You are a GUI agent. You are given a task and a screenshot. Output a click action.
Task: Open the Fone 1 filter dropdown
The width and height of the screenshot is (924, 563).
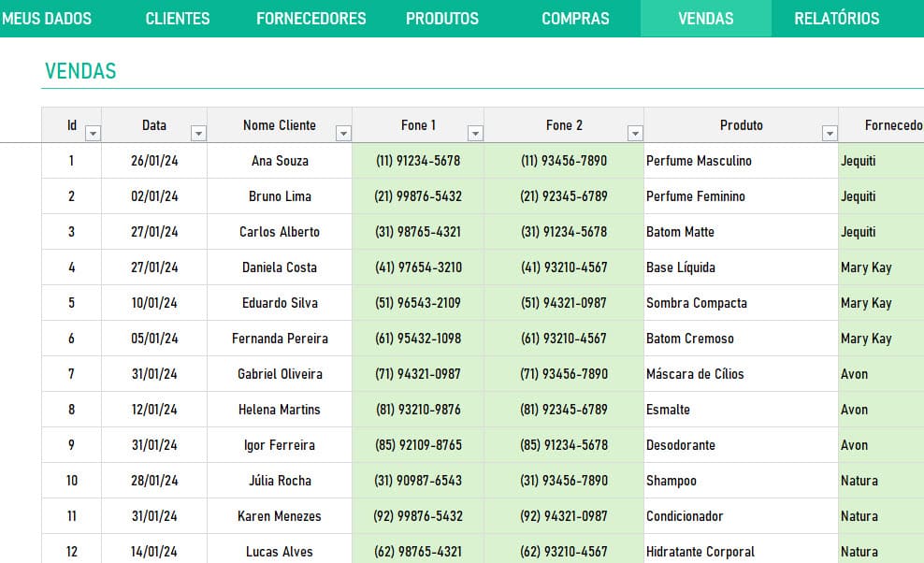(x=475, y=133)
